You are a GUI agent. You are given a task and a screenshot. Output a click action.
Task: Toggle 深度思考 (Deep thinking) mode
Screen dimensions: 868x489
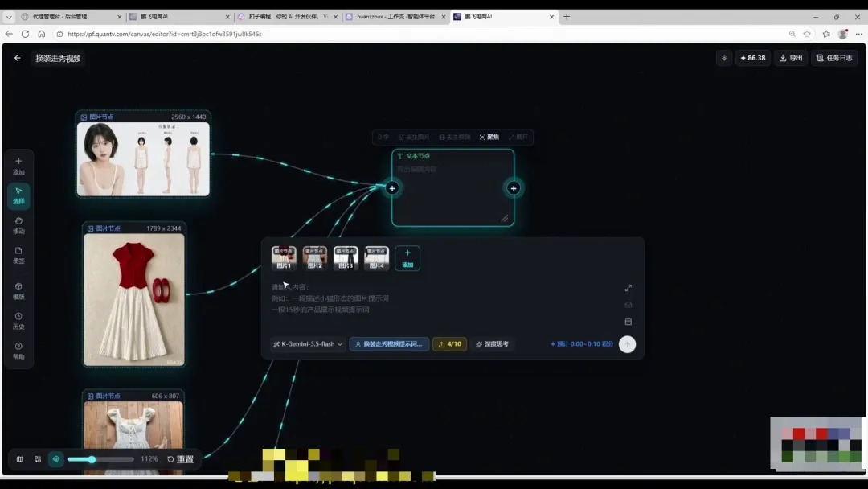[x=492, y=344]
